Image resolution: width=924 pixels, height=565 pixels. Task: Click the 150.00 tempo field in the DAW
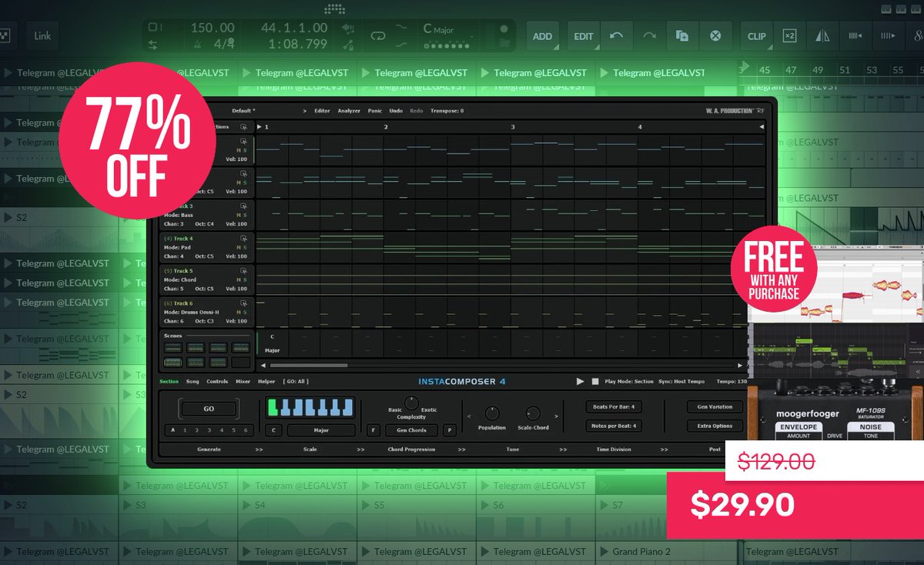point(213,28)
